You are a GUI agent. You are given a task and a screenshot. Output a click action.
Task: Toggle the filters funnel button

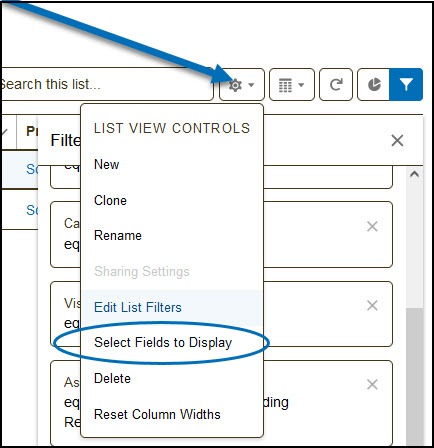(x=406, y=85)
